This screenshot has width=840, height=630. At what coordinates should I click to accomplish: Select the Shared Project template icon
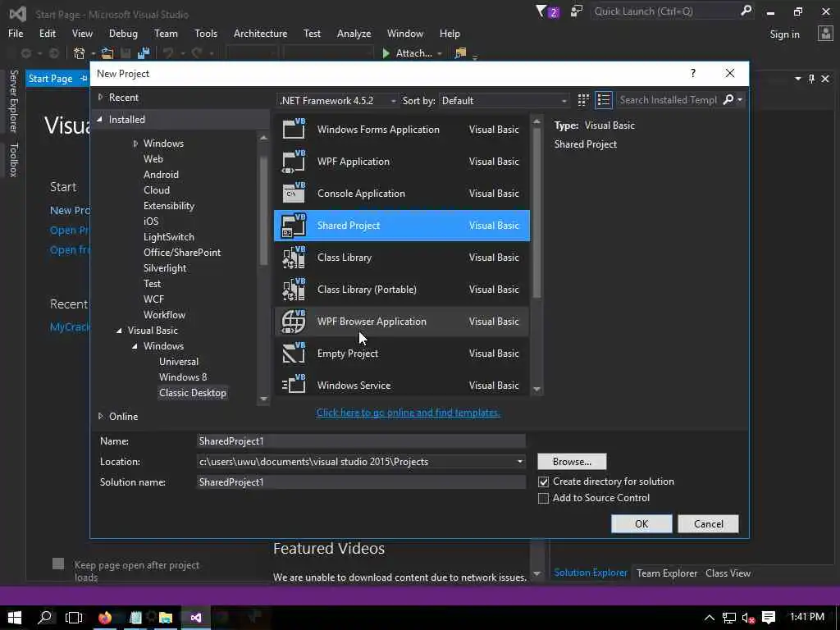pyautogui.click(x=294, y=225)
